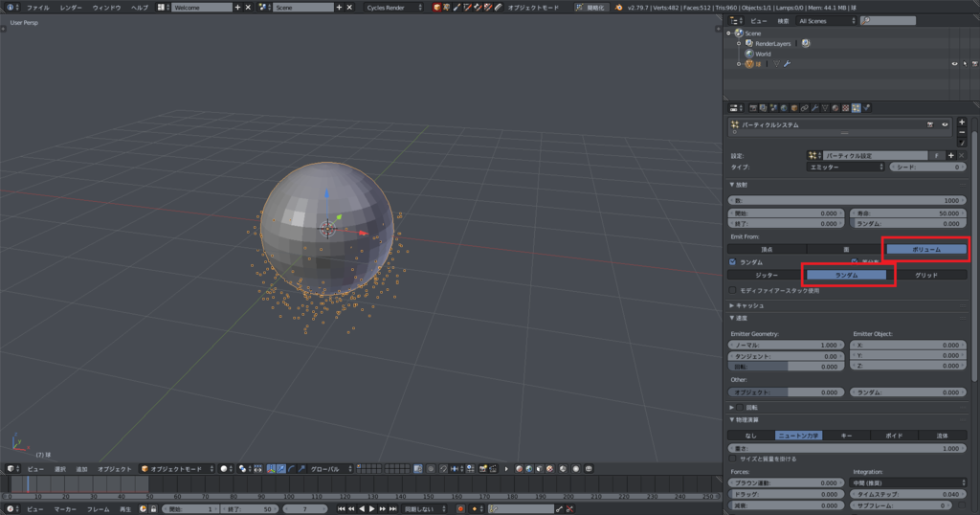Image resolution: width=980 pixels, height=515 pixels.
Task: Add new particle settings plus icon
Action: pos(950,156)
